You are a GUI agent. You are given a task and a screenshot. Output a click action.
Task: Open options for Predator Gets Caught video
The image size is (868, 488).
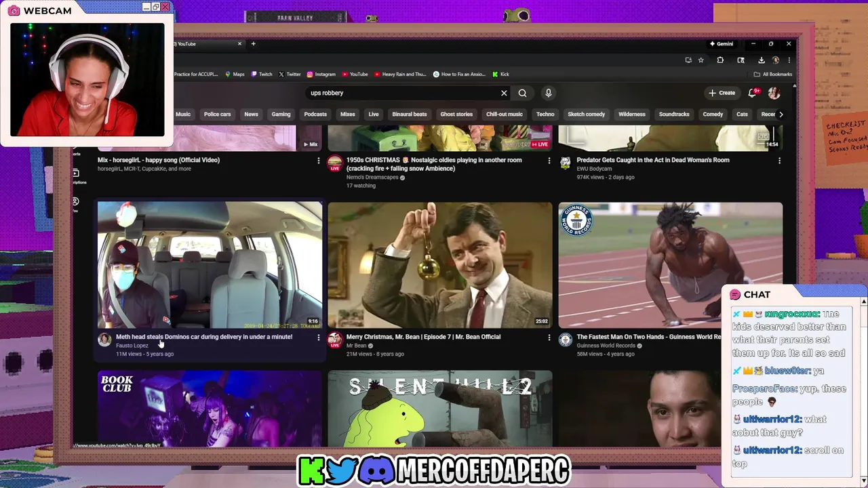(x=779, y=161)
